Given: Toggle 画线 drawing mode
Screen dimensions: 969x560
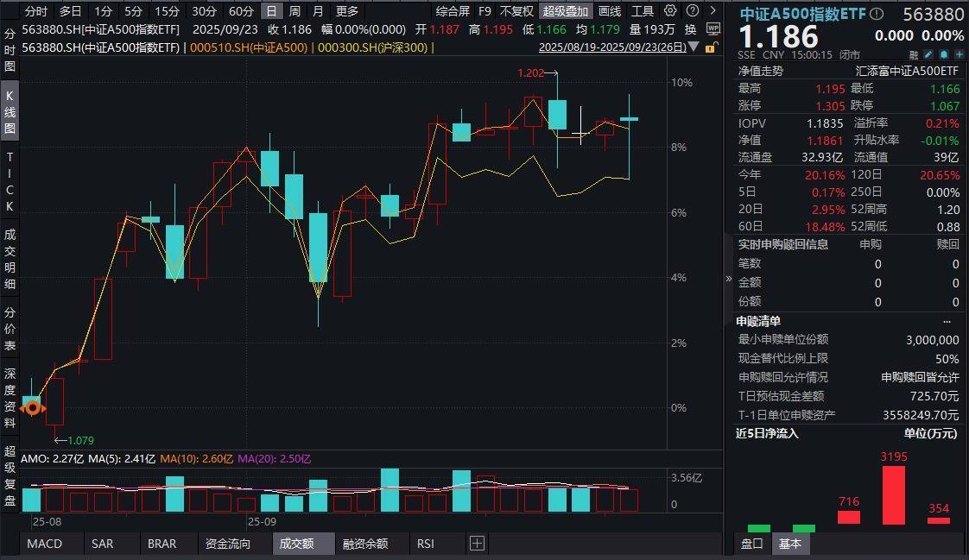Looking at the screenshot, I should (610, 11).
